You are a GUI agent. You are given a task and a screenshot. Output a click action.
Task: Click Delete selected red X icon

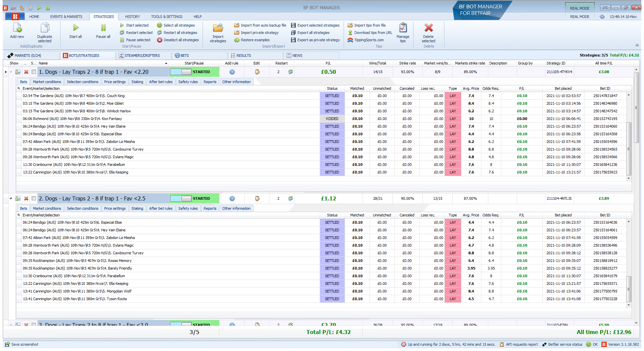429,28
